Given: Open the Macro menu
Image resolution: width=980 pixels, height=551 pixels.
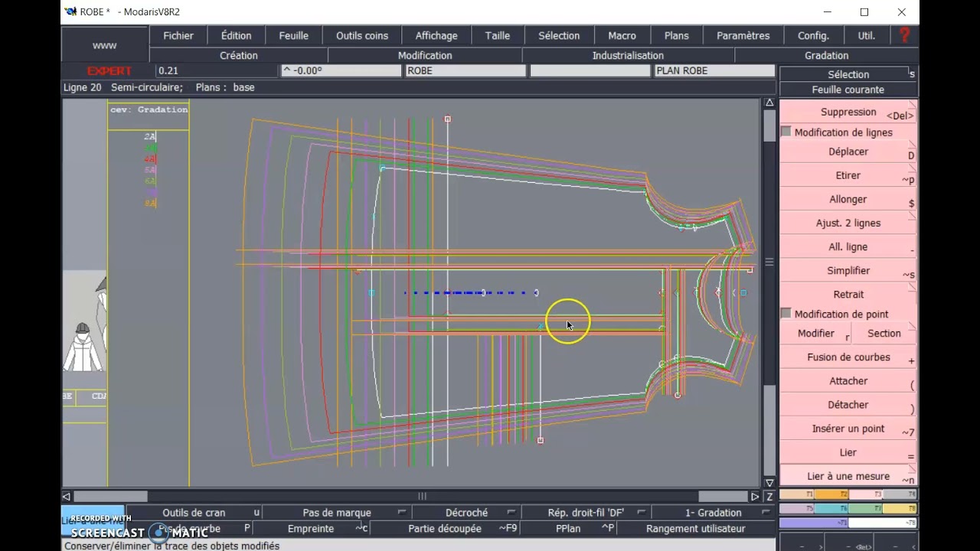Looking at the screenshot, I should [622, 36].
